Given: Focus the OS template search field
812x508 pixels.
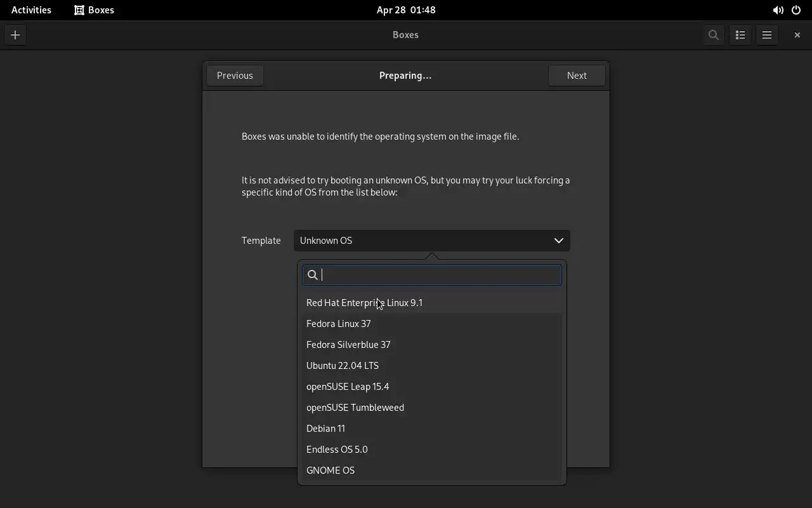Looking at the screenshot, I should [438, 275].
